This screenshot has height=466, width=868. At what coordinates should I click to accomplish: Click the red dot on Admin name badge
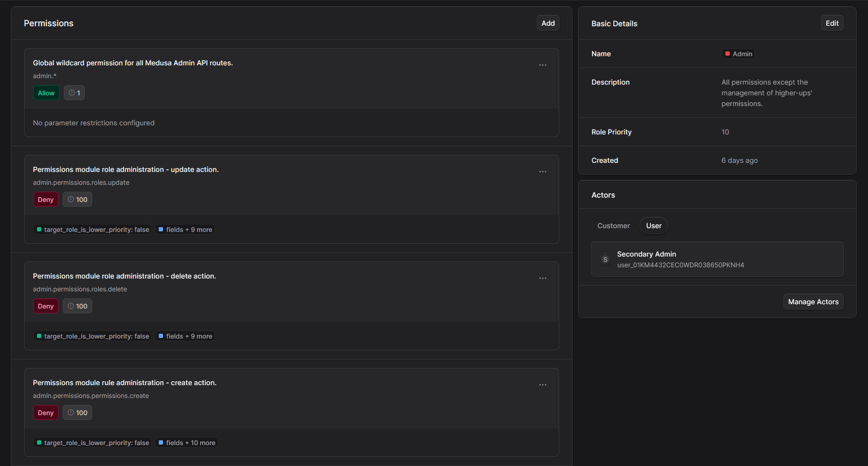pyautogui.click(x=728, y=54)
